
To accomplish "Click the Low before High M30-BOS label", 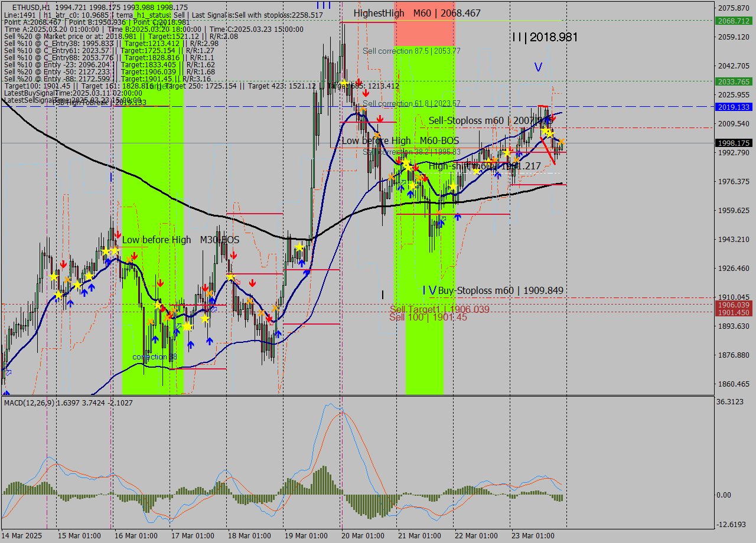I will click(181, 240).
